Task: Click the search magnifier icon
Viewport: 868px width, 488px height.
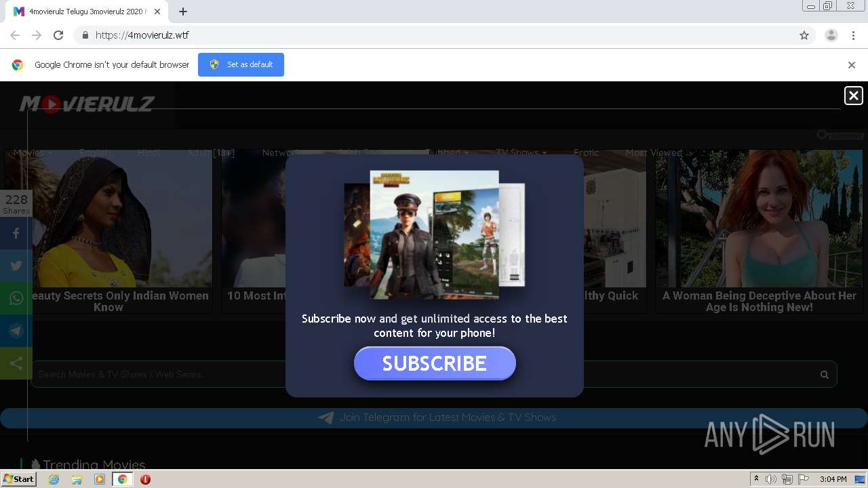Action: click(824, 374)
